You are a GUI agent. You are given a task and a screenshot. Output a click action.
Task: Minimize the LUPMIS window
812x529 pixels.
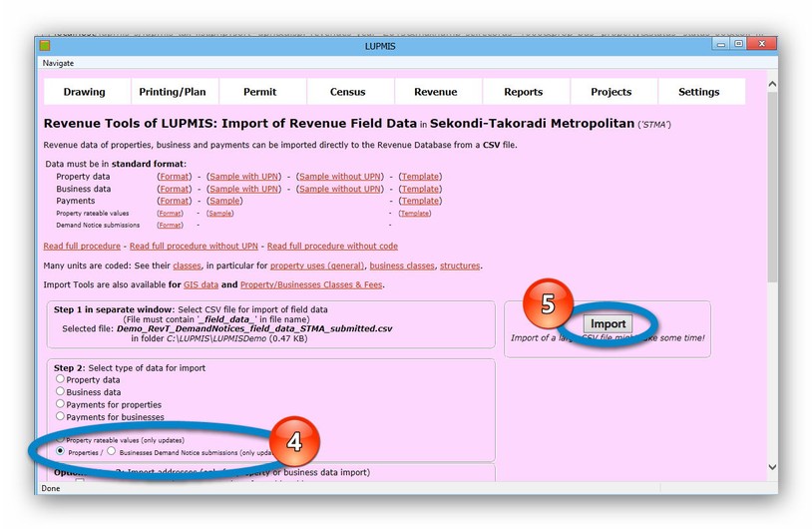[x=720, y=45]
